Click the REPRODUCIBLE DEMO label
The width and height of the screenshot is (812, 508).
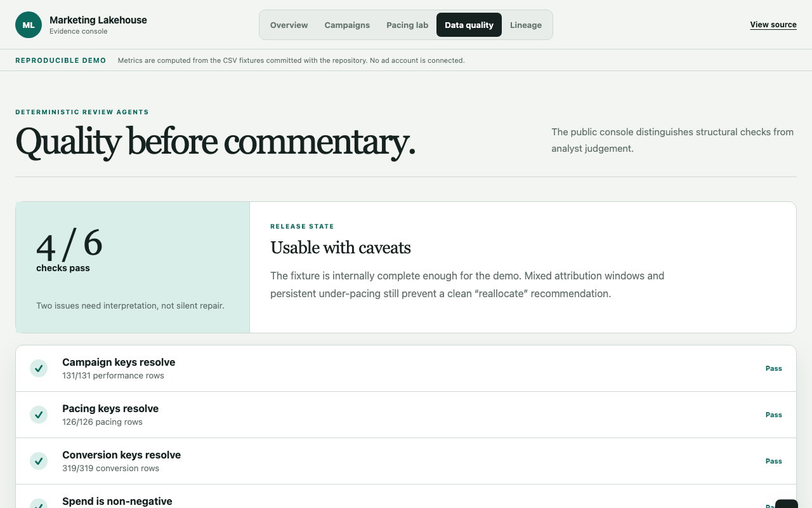tap(61, 60)
